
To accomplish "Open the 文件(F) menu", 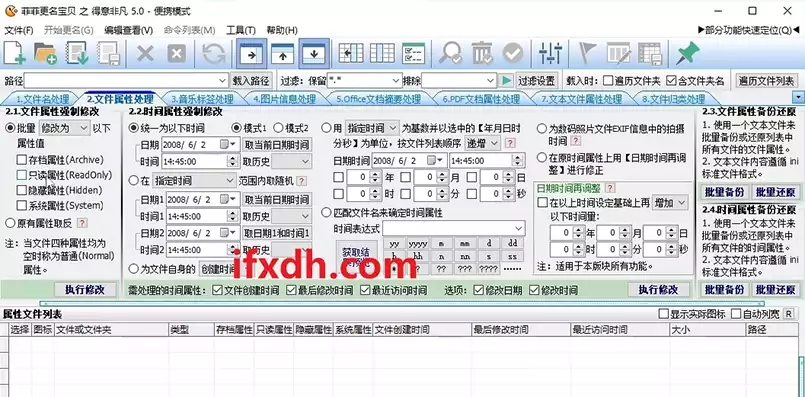I will click(x=19, y=30).
